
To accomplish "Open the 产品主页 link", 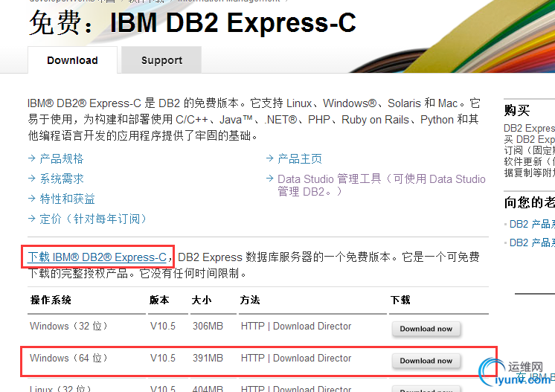I will click(299, 158).
